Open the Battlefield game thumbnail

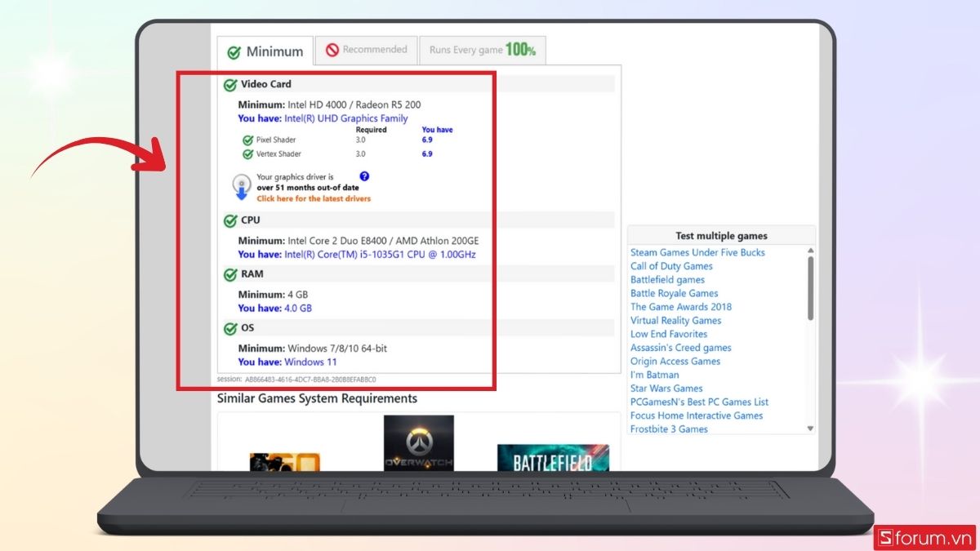(x=553, y=458)
